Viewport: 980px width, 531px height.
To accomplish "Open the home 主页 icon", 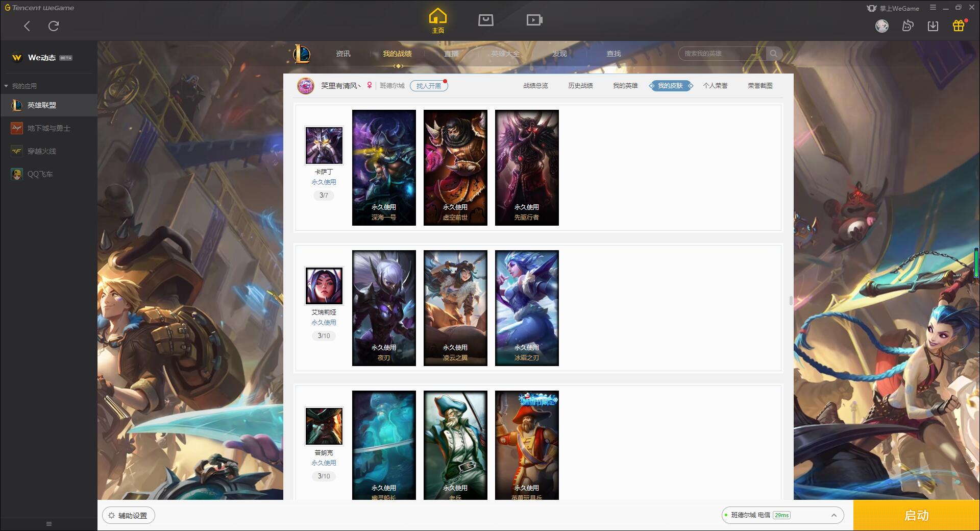I will click(x=438, y=21).
